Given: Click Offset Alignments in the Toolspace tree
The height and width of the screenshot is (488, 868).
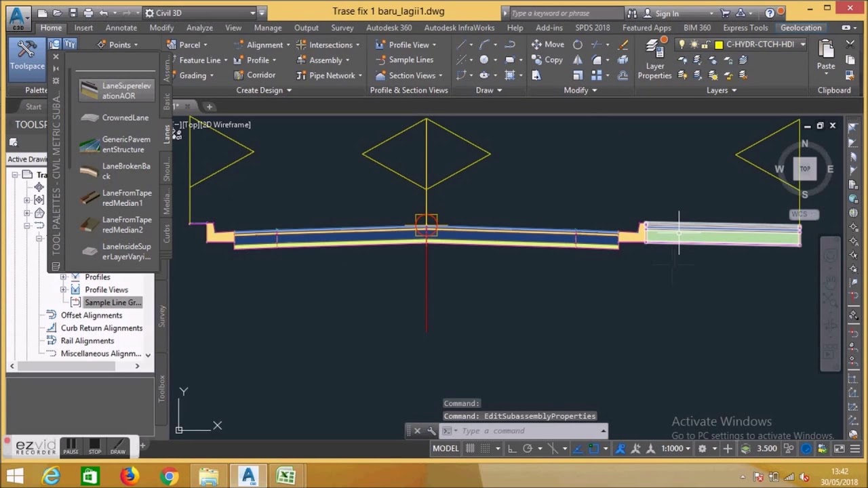Looking at the screenshot, I should (x=92, y=316).
